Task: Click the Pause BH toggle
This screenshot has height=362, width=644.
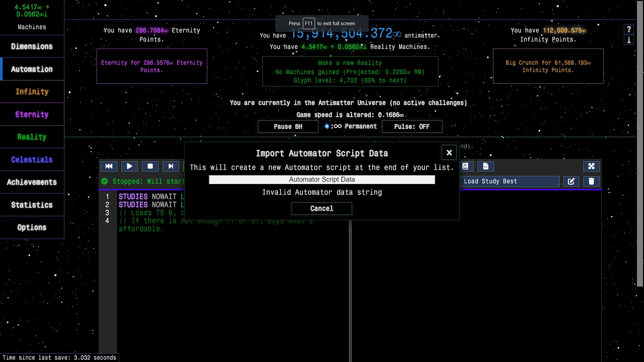Action: pyautogui.click(x=288, y=127)
